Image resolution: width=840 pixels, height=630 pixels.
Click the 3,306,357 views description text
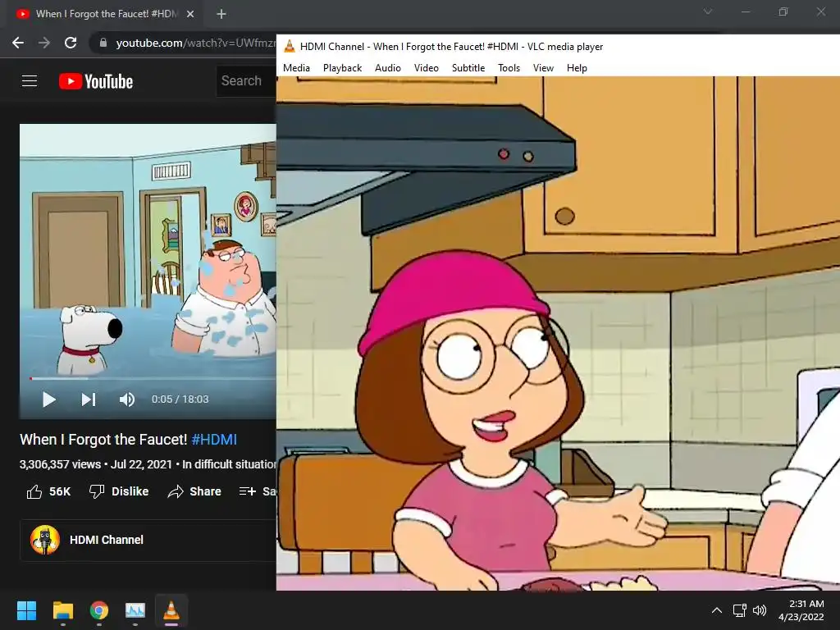[148, 464]
